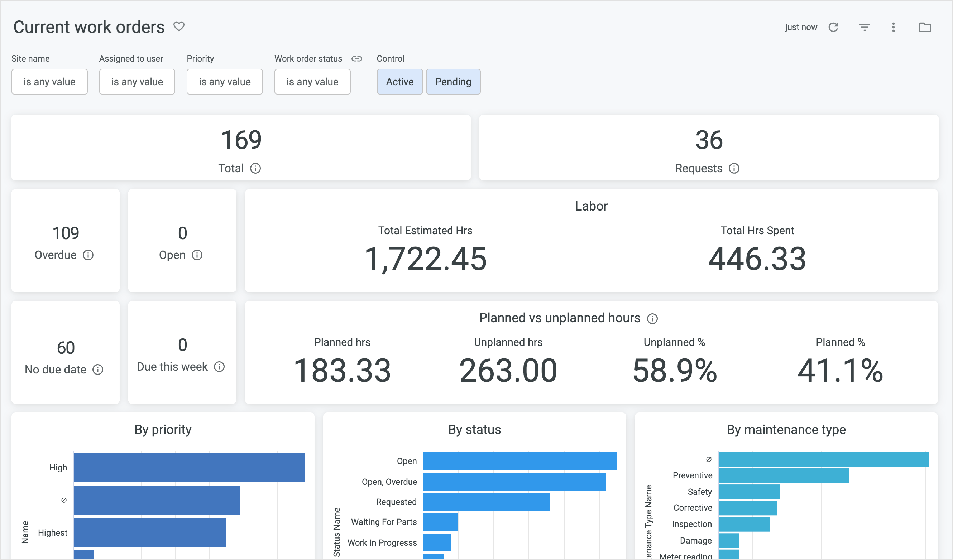Open the three-dot dashboard actions menu
Image resolution: width=953 pixels, height=560 pixels.
(x=893, y=27)
